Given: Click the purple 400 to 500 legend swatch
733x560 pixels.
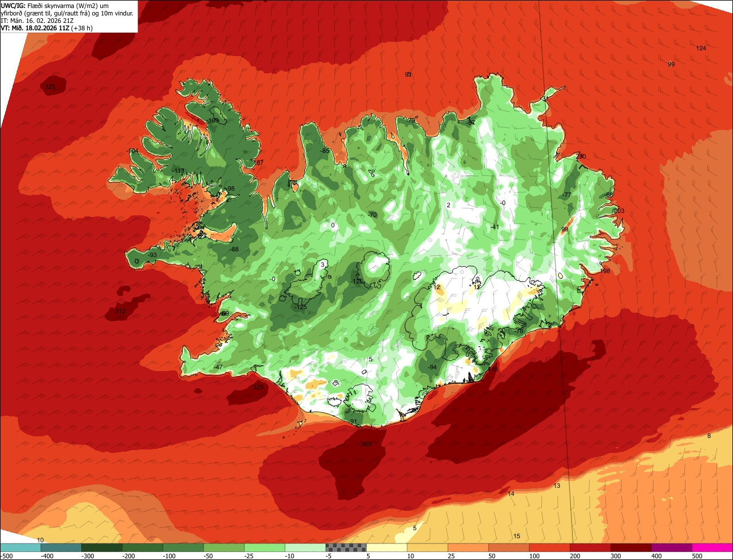Looking at the screenshot, I should coord(672,547).
